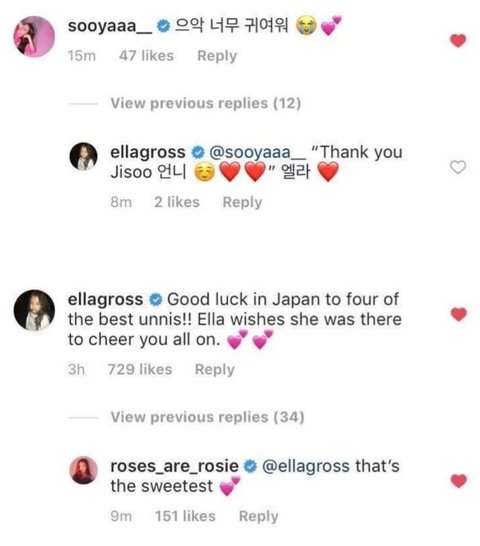480x546 pixels.
Task: Reply to sooyaaa__'s comment
Action: [217, 56]
